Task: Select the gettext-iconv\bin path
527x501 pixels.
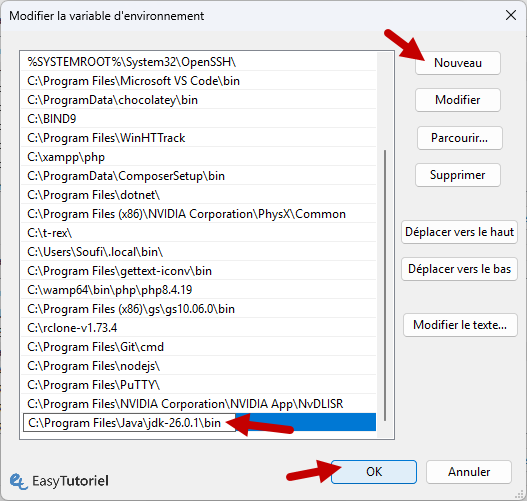Action: (x=199, y=271)
